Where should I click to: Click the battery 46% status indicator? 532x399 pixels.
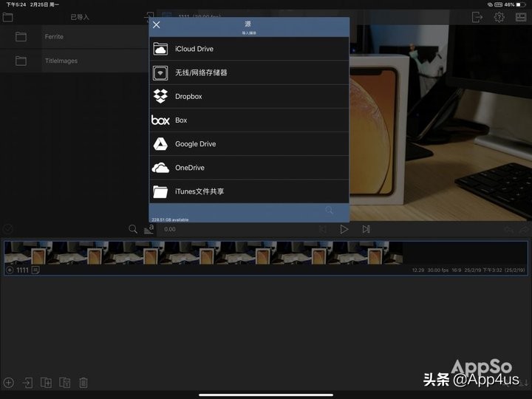point(515,4)
